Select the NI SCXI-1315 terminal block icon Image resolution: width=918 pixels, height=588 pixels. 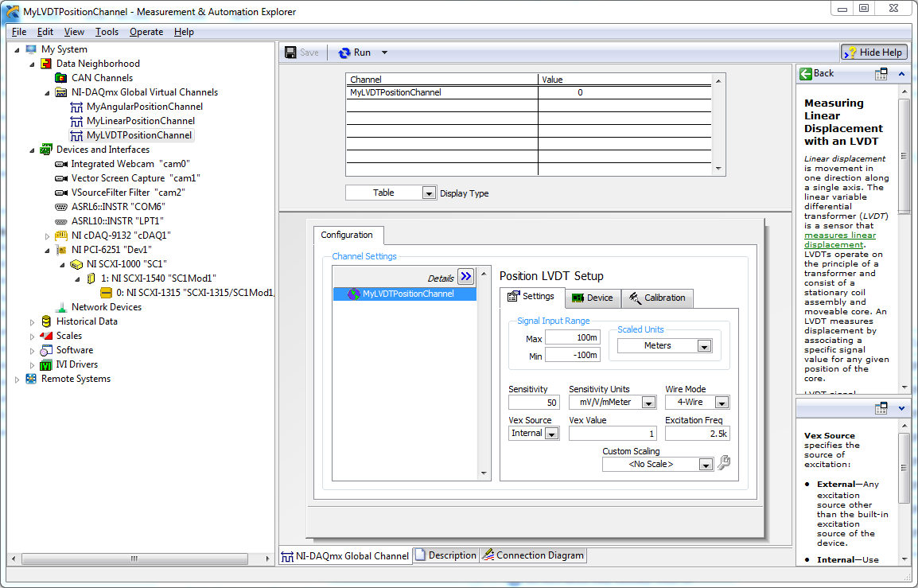pyautogui.click(x=106, y=292)
